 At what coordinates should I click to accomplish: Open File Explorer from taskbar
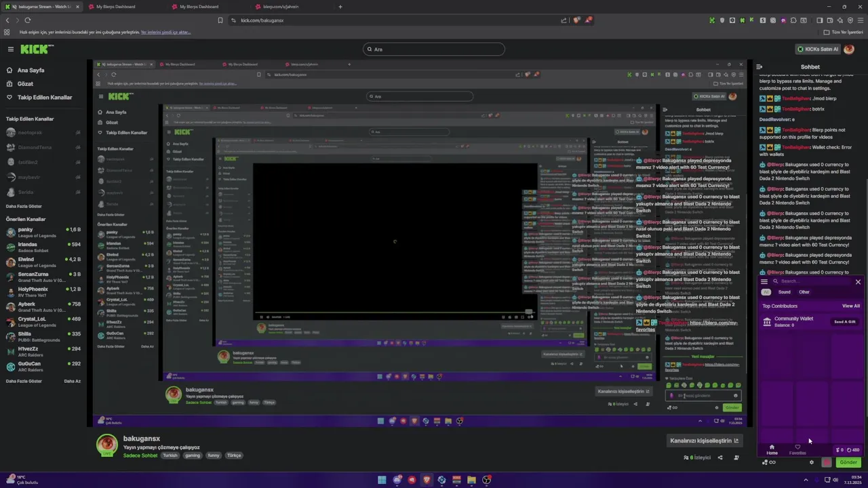pos(471,480)
